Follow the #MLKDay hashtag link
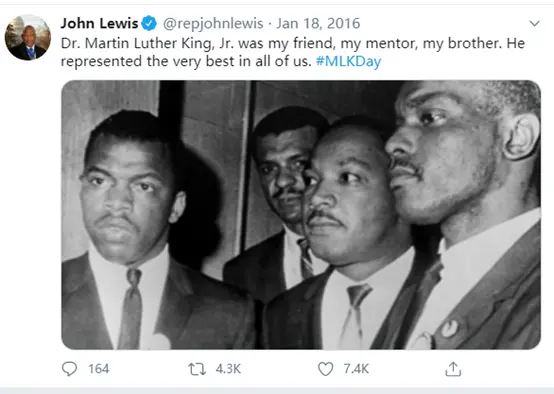The height and width of the screenshot is (394, 554). coord(348,61)
